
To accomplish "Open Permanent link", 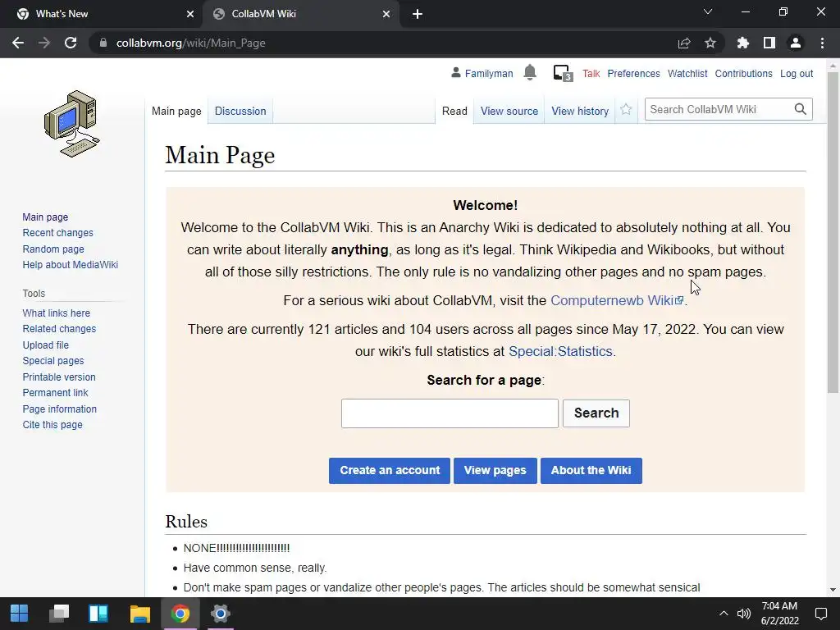I will pos(55,393).
